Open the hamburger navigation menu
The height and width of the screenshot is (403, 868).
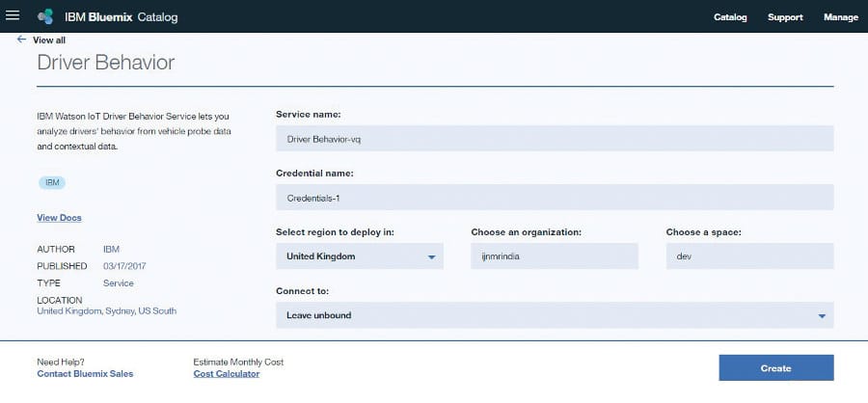click(x=13, y=16)
